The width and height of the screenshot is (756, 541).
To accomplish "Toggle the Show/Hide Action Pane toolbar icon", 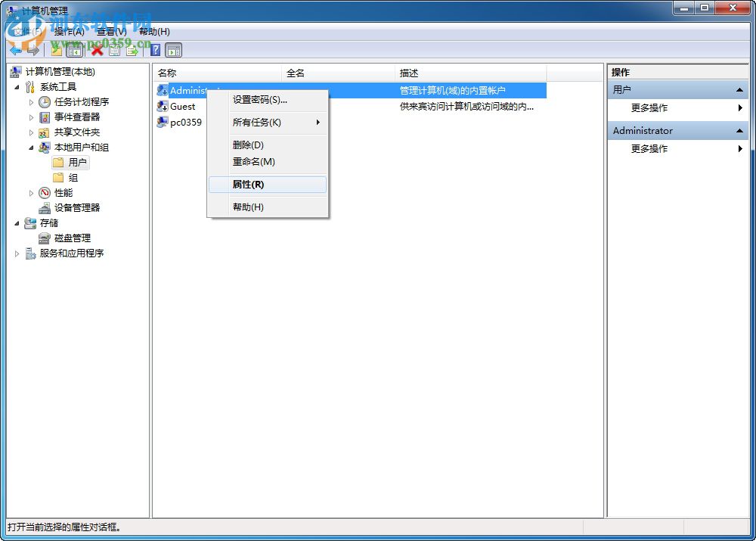I will [174, 50].
